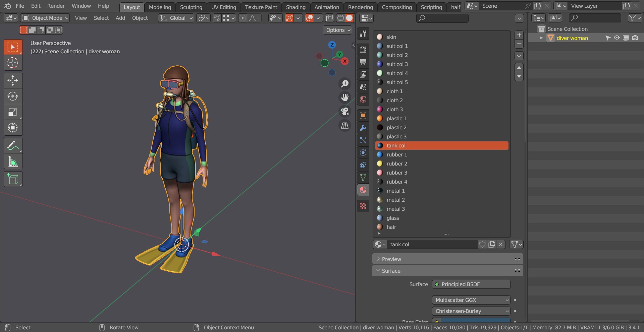Expand diver woman in outliner
This screenshot has height=332, width=644.
[541, 38]
